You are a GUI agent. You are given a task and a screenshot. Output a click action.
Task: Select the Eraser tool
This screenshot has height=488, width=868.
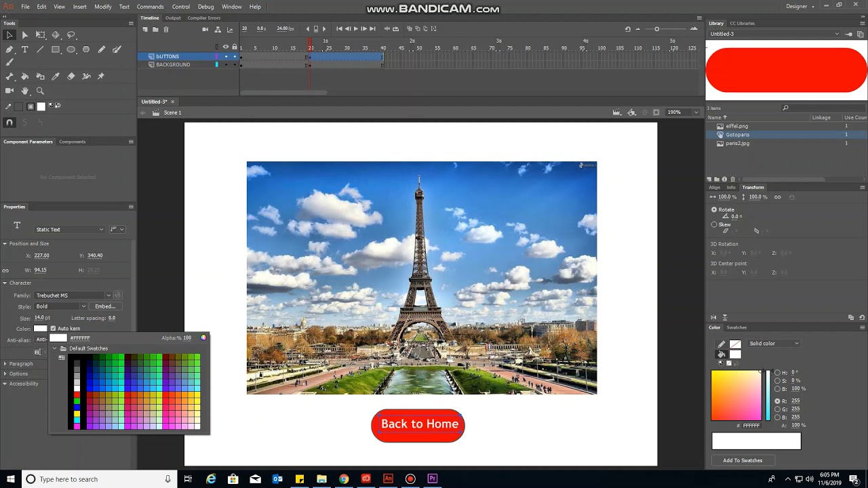[71, 77]
